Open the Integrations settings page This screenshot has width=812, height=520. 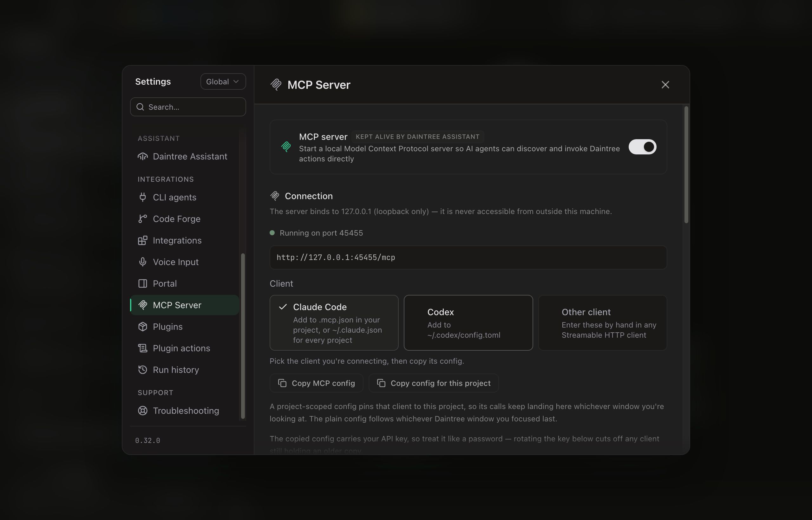[184, 240]
